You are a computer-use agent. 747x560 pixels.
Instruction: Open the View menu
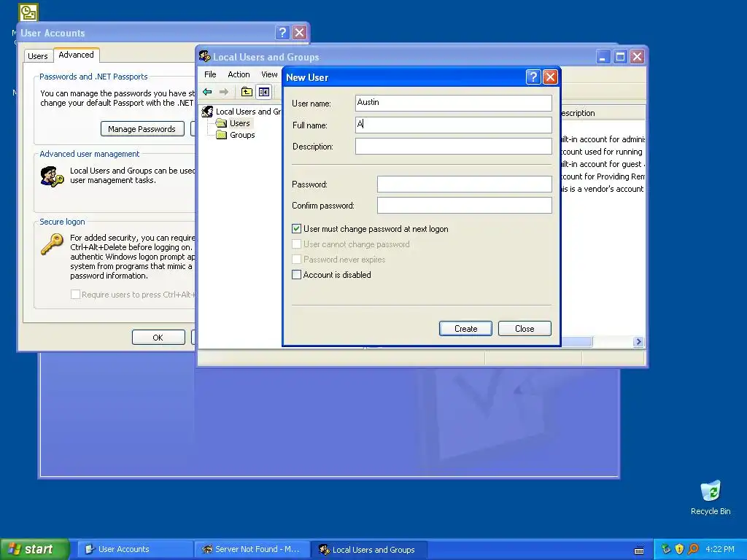click(x=269, y=74)
